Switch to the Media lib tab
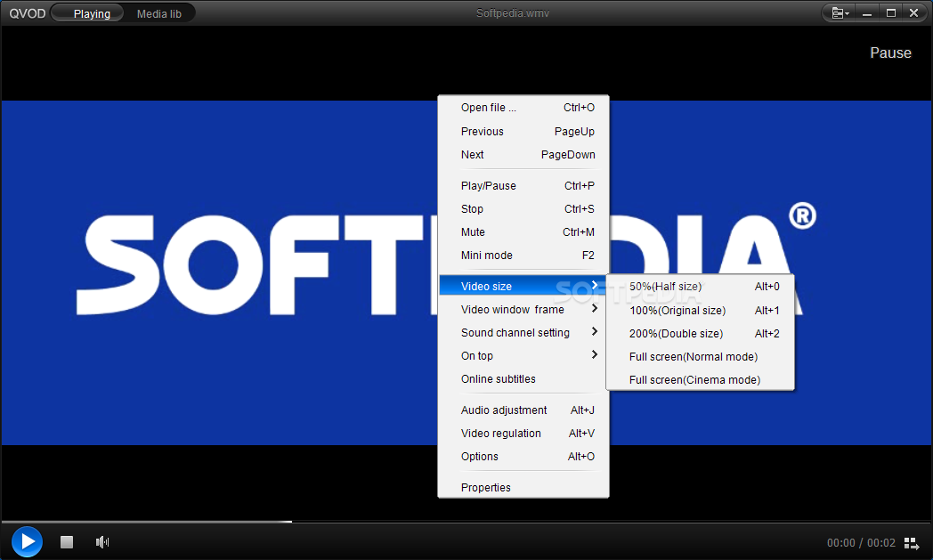933x560 pixels. 158,13
